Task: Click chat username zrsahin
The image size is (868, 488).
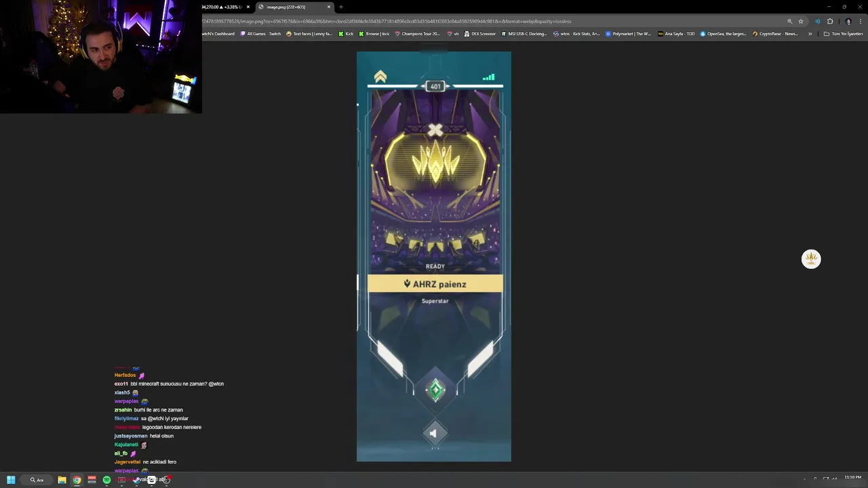Action: [x=123, y=410]
